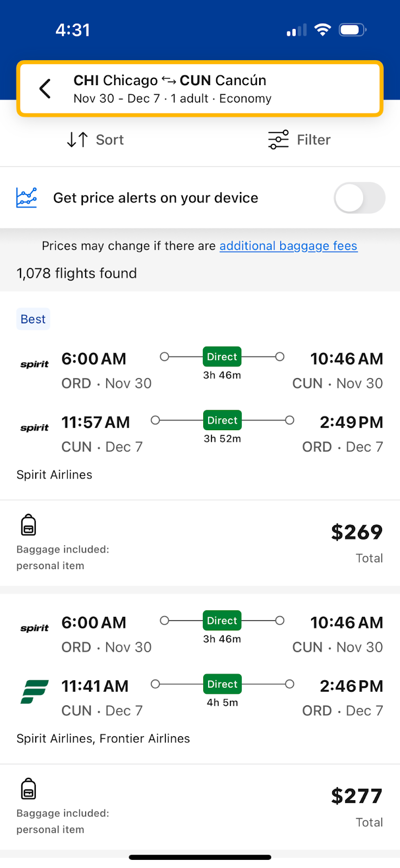Tap Direct badge on 11:57 AM return flight
Screen dimensions: 400x868
222,420
